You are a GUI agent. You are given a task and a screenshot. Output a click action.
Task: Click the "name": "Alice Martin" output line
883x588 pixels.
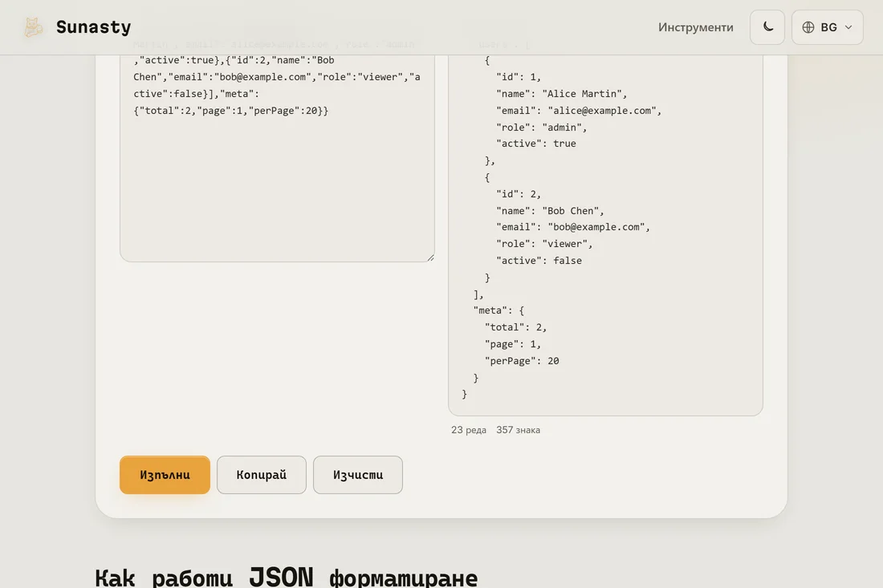click(x=561, y=93)
